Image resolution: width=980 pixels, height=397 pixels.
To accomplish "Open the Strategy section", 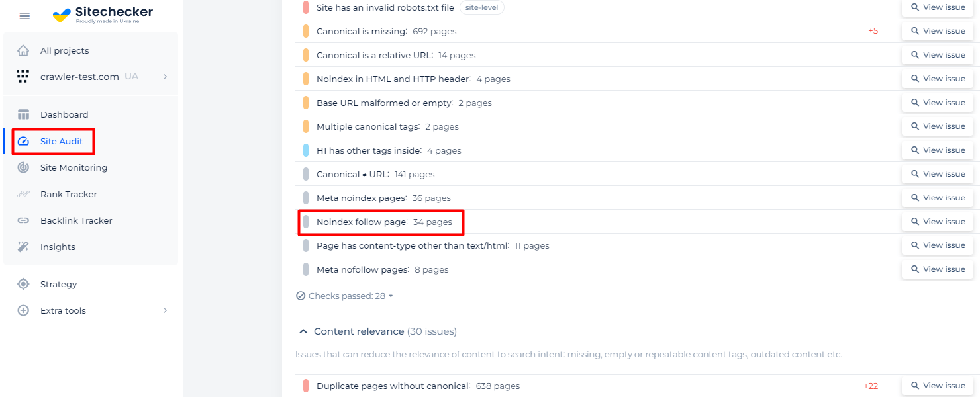I will tap(57, 284).
